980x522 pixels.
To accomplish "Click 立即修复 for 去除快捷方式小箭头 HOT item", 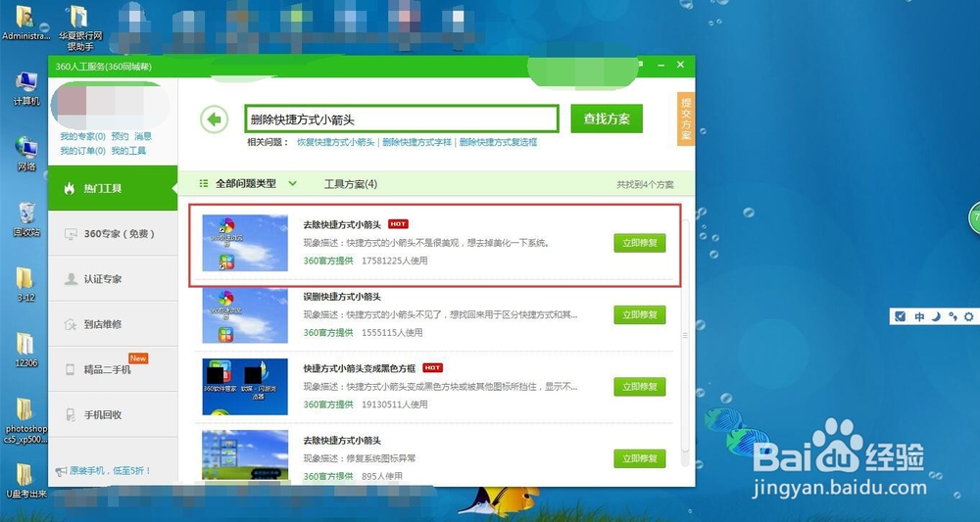I will pos(639,243).
